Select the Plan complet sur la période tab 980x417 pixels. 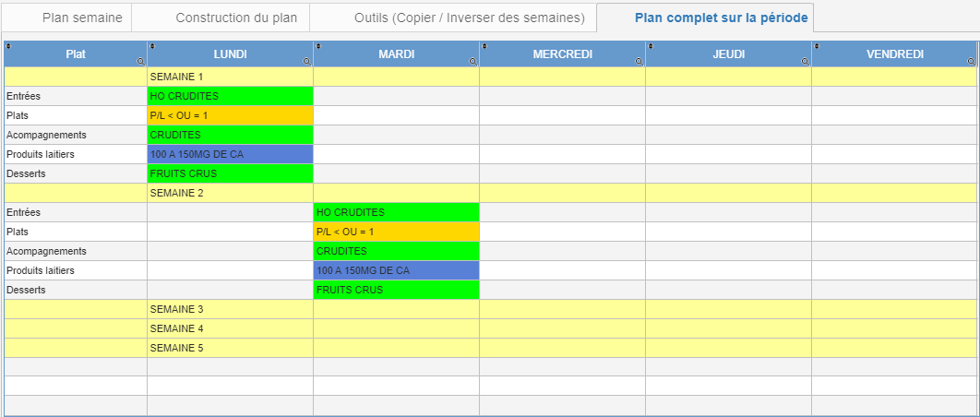(x=722, y=18)
